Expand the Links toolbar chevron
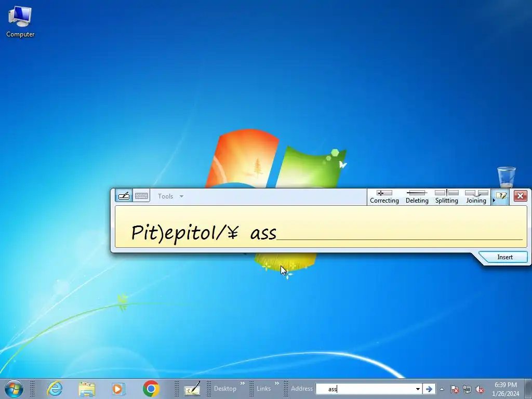 point(277,383)
